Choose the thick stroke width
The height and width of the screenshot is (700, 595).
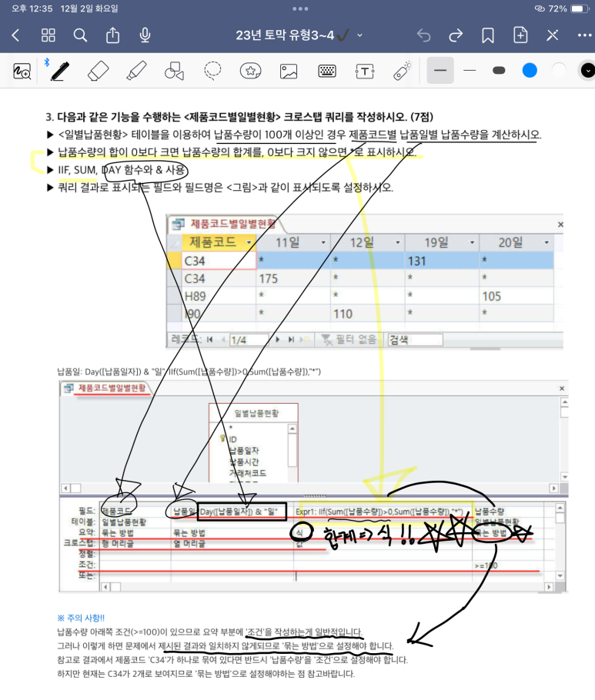point(440,71)
